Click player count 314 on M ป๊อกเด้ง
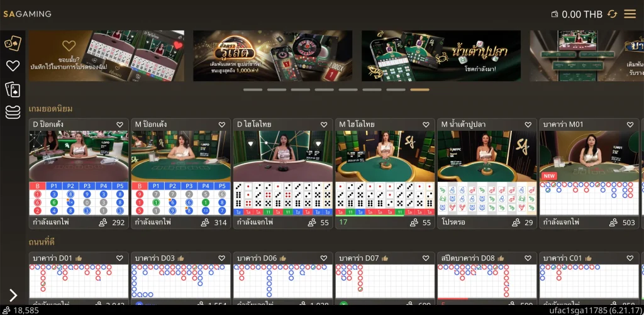The width and height of the screenshot is (644, 315). 214,223
